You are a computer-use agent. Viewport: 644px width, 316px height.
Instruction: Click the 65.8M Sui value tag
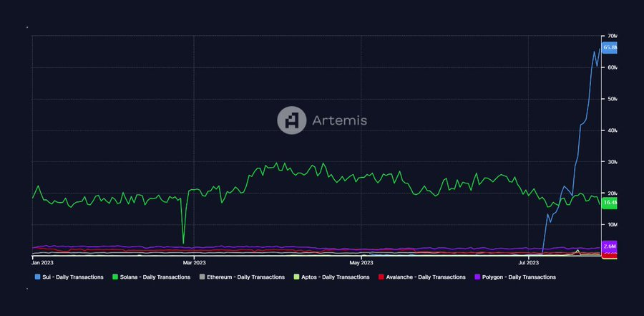click(x=610, y=47)
